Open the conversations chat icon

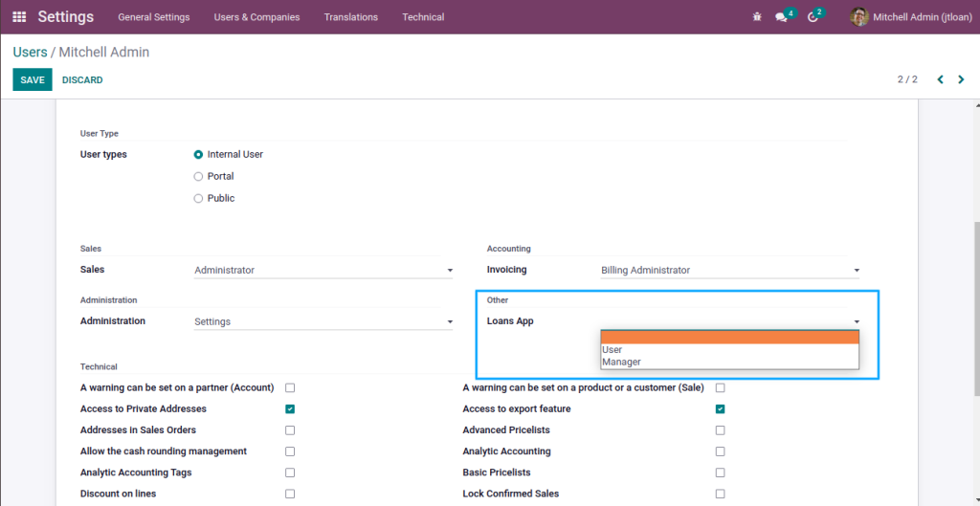[x=781, y=17]
